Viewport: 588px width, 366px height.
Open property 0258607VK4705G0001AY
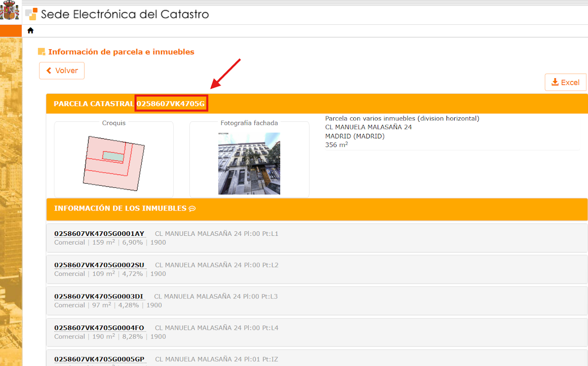click(99, 234)
